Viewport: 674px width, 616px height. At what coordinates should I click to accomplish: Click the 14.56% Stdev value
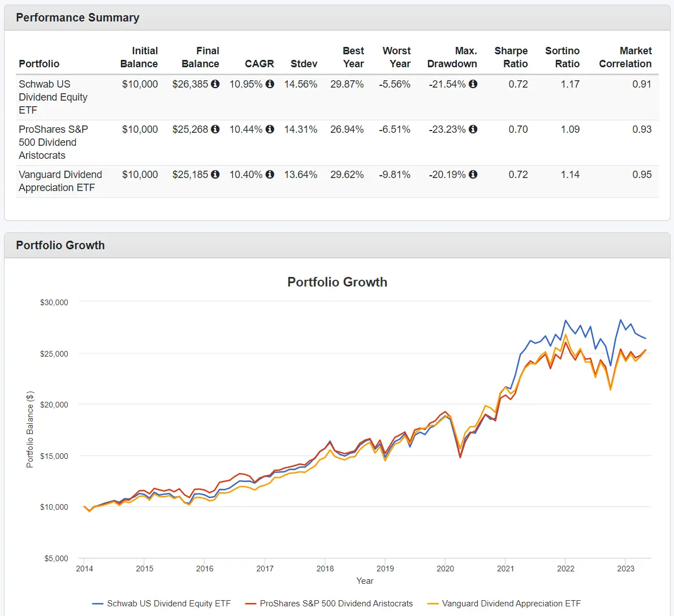coord(300,84)
